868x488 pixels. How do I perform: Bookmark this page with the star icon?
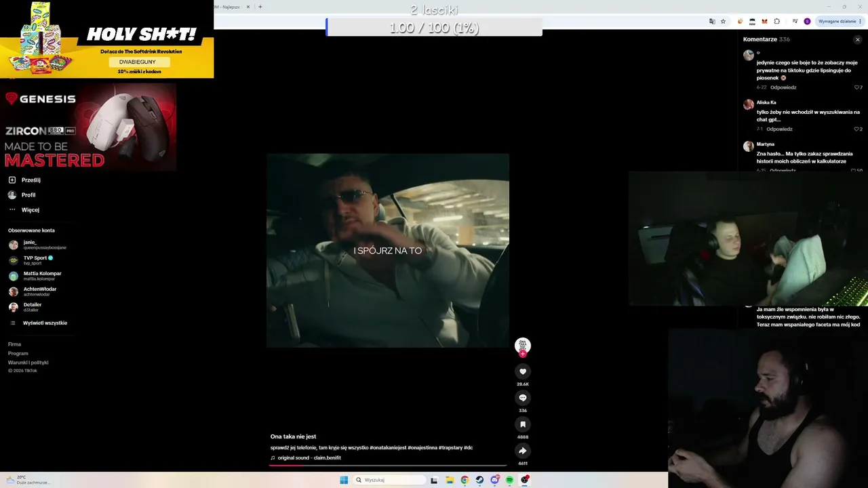pos(723,21)
